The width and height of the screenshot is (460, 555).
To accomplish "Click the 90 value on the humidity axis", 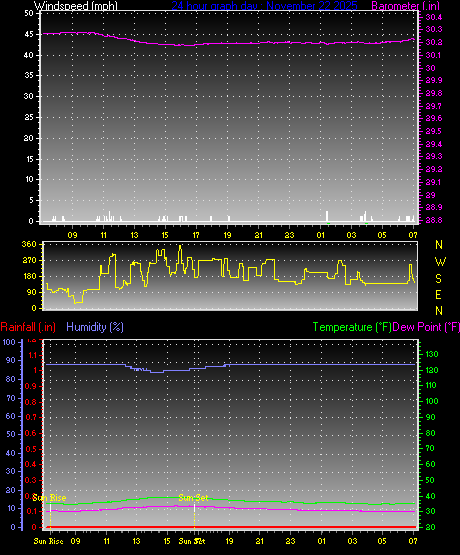I will coord(11,360).
